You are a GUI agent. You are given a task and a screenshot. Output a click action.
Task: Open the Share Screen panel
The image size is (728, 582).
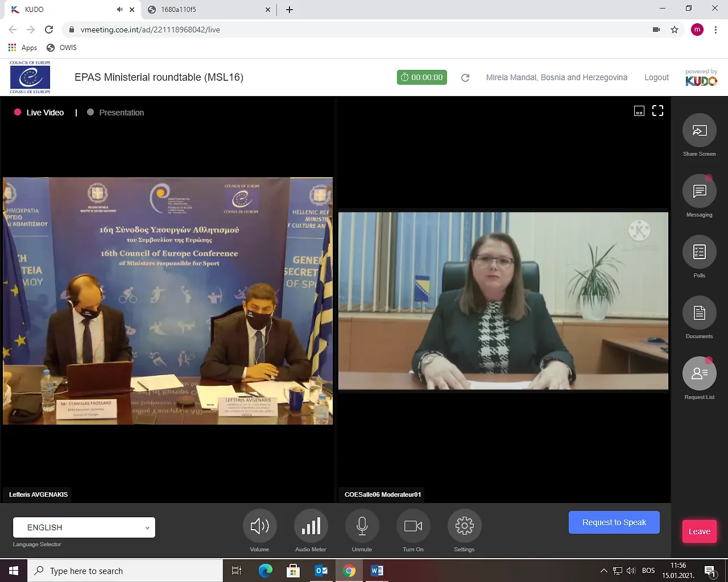(699, 131)
